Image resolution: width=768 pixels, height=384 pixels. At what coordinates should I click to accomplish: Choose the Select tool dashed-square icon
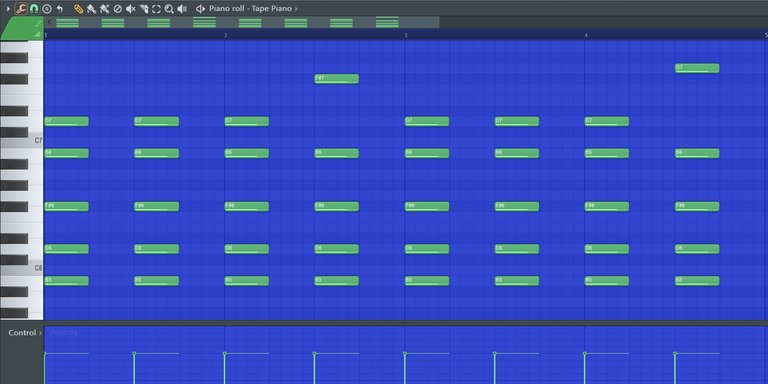point(156,8)
